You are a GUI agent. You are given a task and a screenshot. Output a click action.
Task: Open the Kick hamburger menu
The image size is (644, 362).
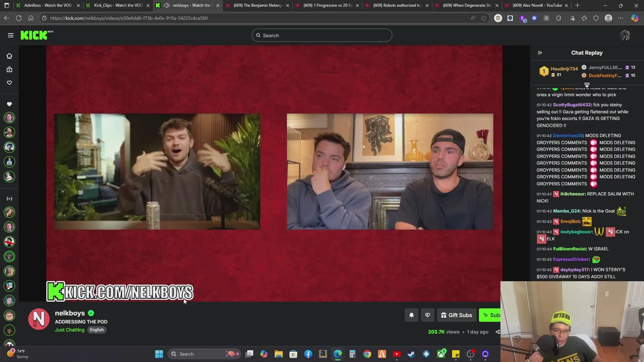pos(11,35)
